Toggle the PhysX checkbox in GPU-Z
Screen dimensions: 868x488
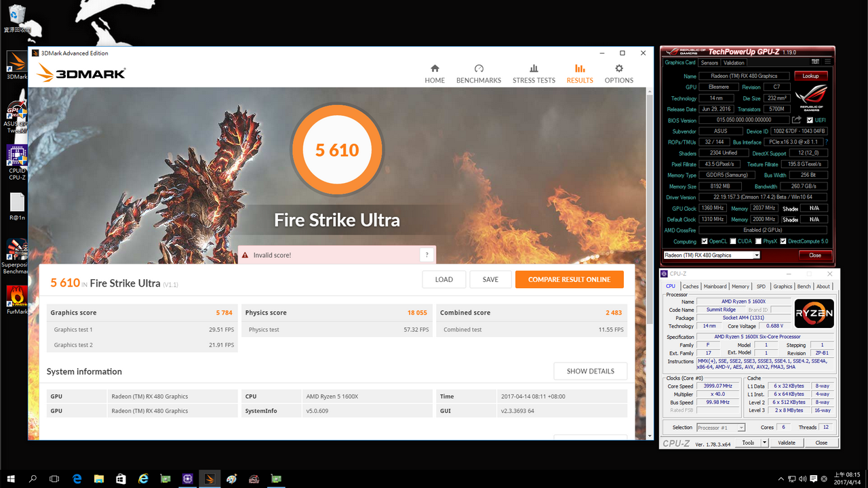click(x=758, y=241)
